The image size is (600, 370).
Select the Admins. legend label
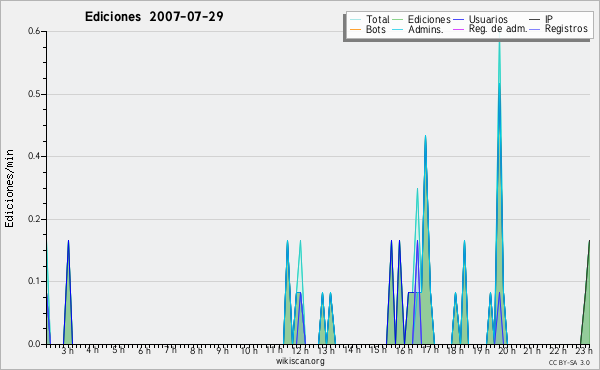point(426,29)
